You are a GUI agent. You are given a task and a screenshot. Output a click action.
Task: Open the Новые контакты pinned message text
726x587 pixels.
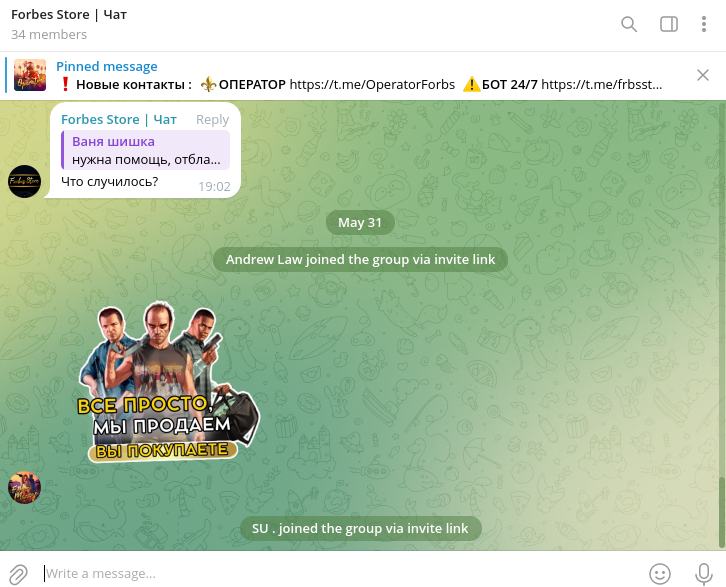click(361, 85)
